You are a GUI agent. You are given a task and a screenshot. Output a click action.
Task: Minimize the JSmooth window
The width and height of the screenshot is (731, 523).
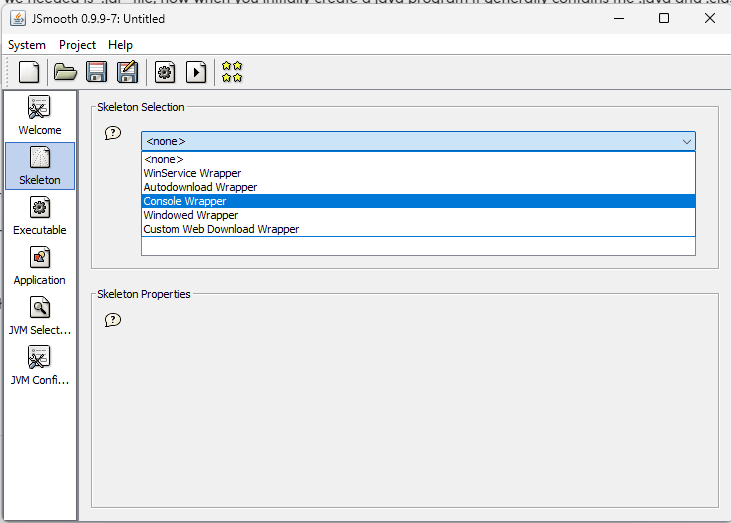(x=619, y=19)
